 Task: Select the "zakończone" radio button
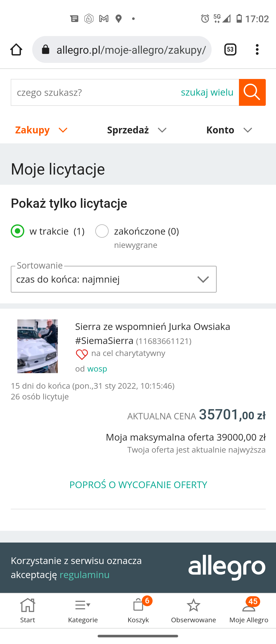102,231
